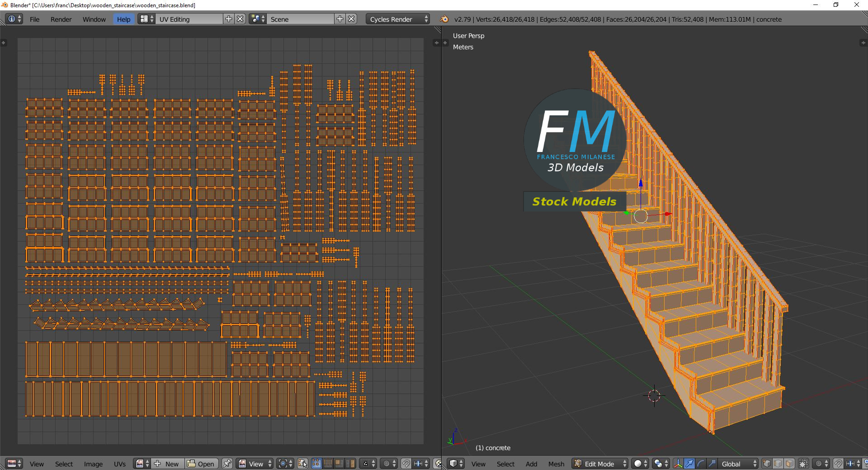Viewport: 868px width, 470px height.
Task: Open the UV editor View menu
Action: tap(37, 464)
